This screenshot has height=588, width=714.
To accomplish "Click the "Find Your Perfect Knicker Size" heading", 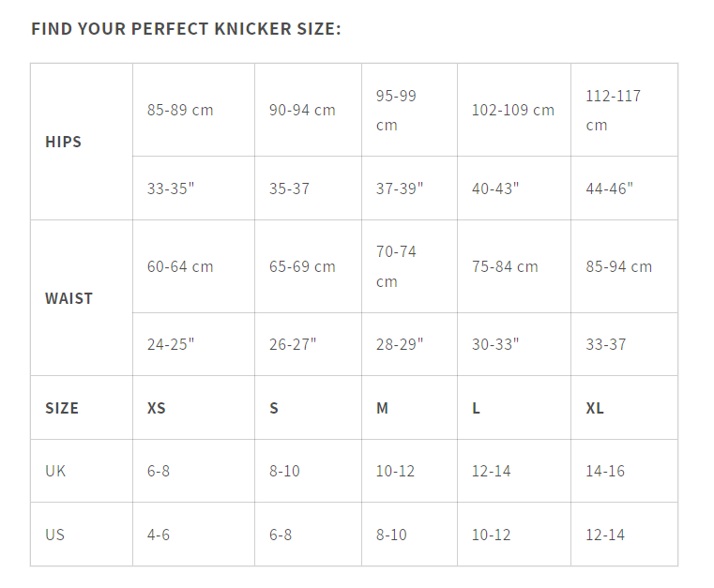I will coord(186,28).
